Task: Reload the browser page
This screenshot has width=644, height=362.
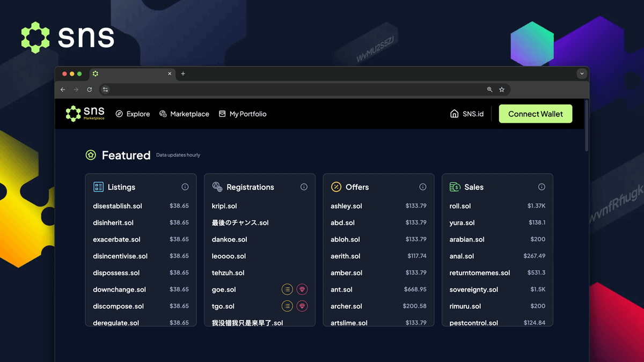Action: [90, 90]
